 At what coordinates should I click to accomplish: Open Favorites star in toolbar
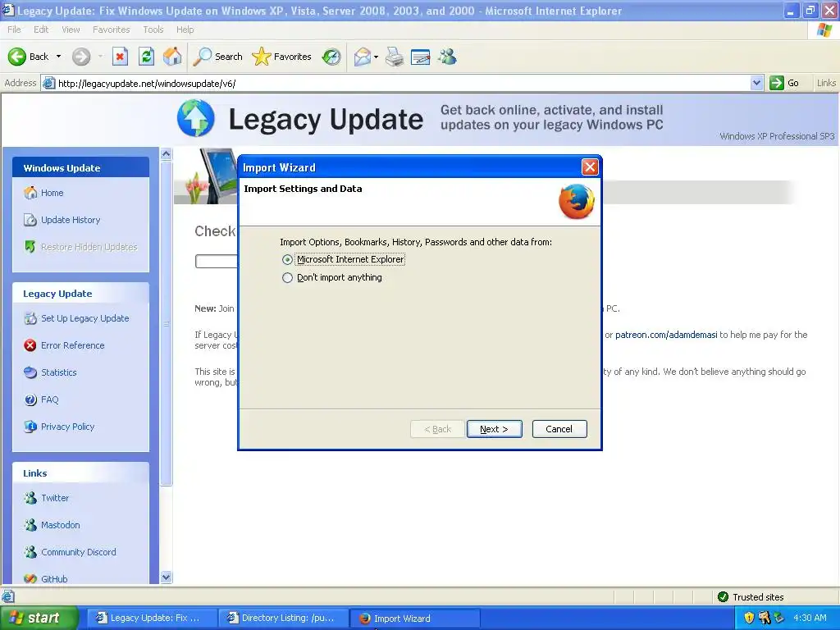[x=262, y=57]
